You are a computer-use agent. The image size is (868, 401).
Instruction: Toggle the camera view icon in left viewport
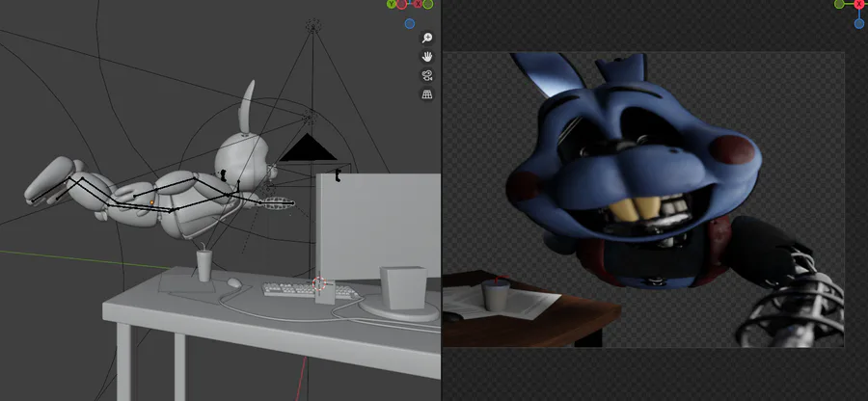[427, 75]
